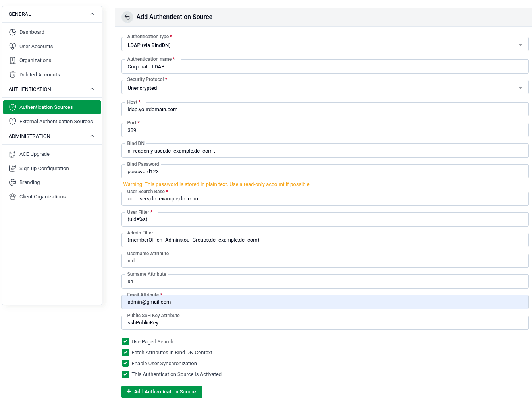
Task: Toggle Enable User Synchronization off
Action: point(125,363)
